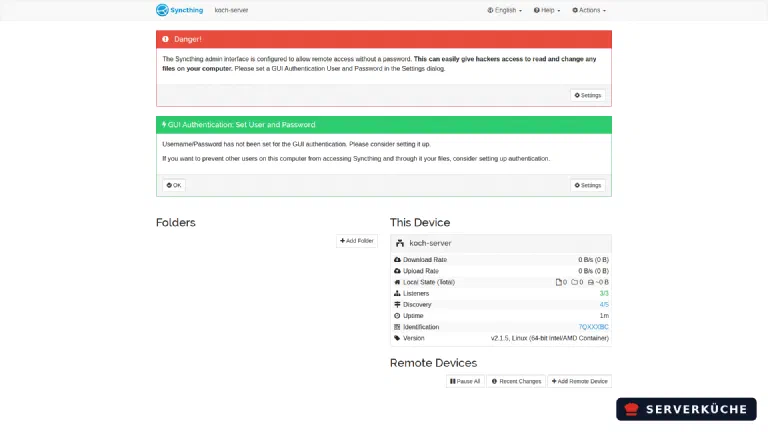Click the Upload Rate value 0 B/s

593,271
